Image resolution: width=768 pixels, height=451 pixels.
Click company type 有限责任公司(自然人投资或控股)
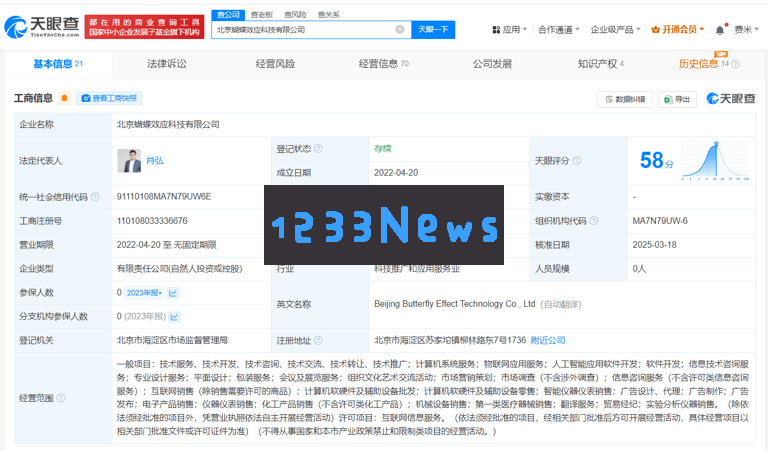(179, 269)
